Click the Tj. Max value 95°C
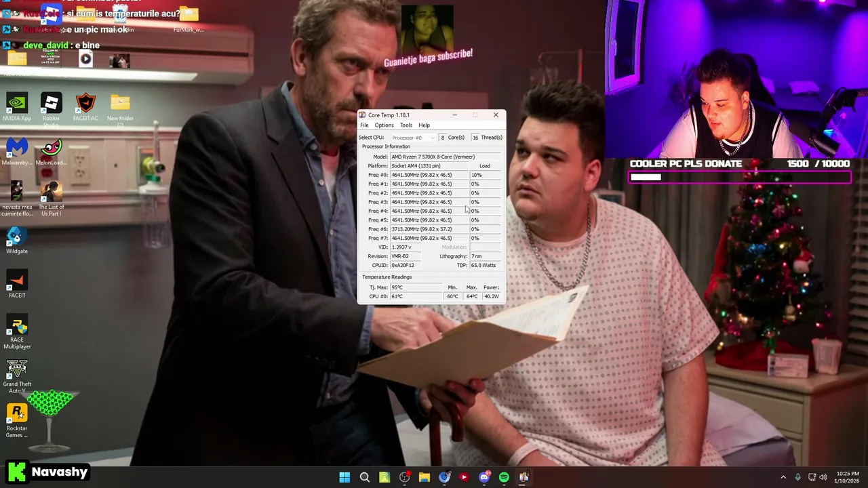Image resolution: width=868 pixels, height=488 pixels. click(416, 287)
